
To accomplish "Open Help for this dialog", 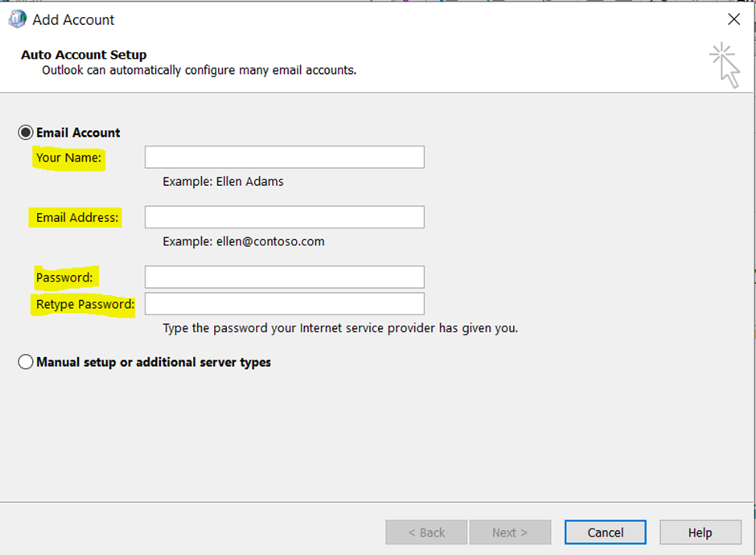I will tap(700, 532).
